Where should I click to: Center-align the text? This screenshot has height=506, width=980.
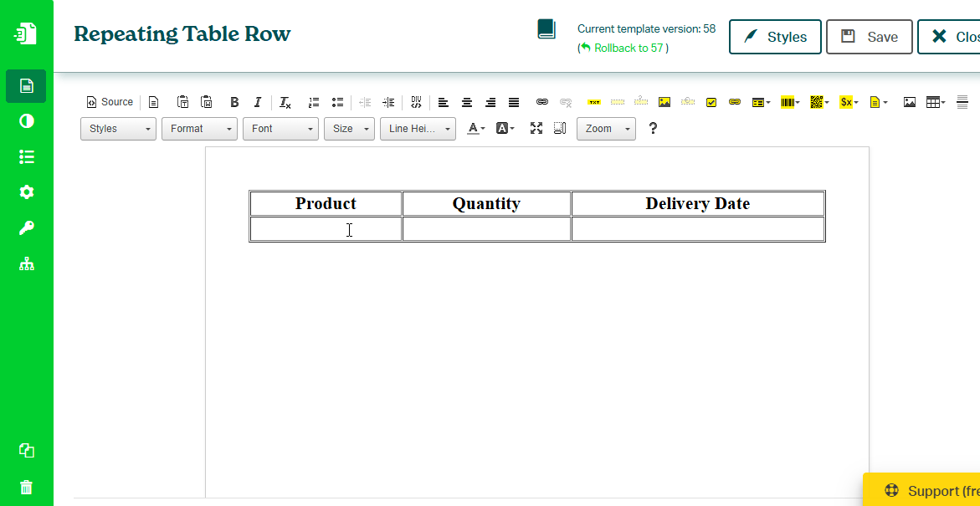[467, 102]
